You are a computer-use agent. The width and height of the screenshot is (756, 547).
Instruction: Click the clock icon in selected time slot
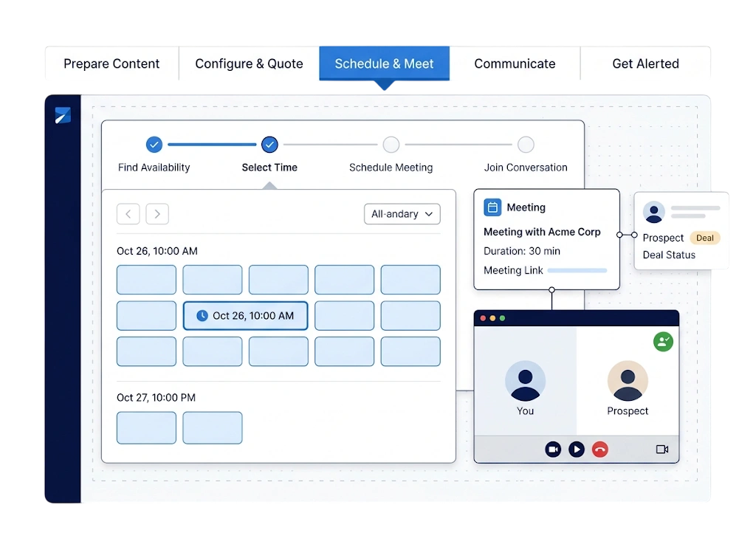click(202, 316)
